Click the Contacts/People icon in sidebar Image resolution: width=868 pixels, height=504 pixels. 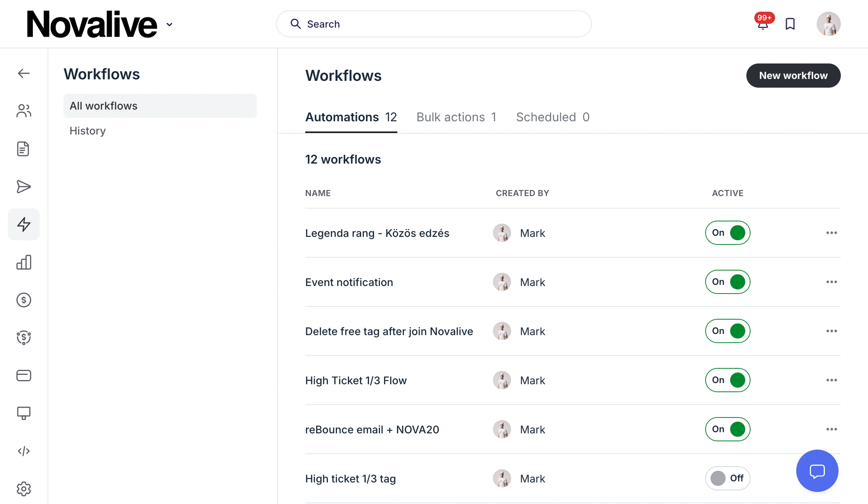23,110
